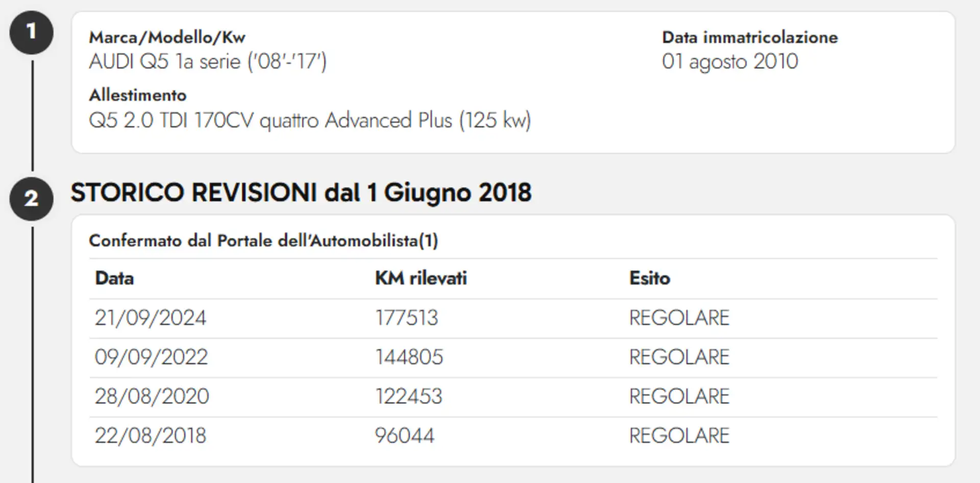The height and width of the screenshot is (483, 980).
Task: Click the Data column header
Action: tap(114, 278)
